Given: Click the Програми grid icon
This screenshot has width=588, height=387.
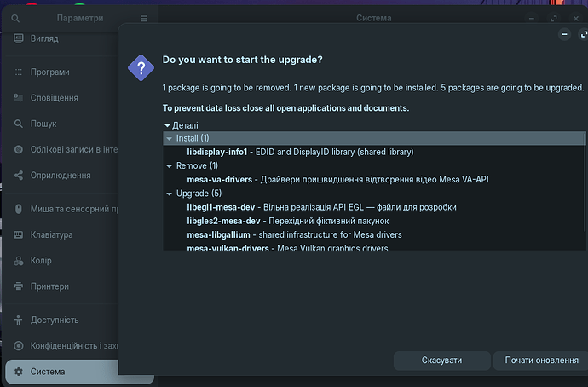Looking at the screenshot, I should tap(19, 72).
